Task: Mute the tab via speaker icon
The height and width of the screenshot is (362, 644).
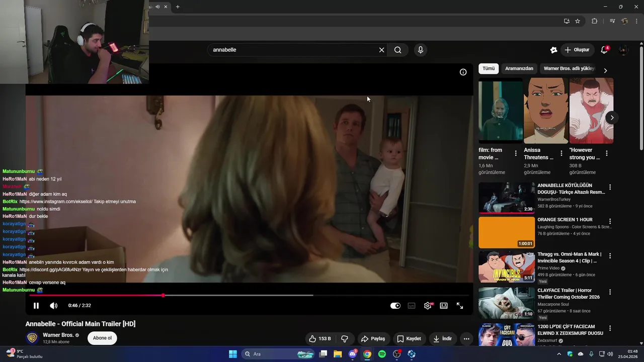Action: pyautogui.click(x=157, y=7)
